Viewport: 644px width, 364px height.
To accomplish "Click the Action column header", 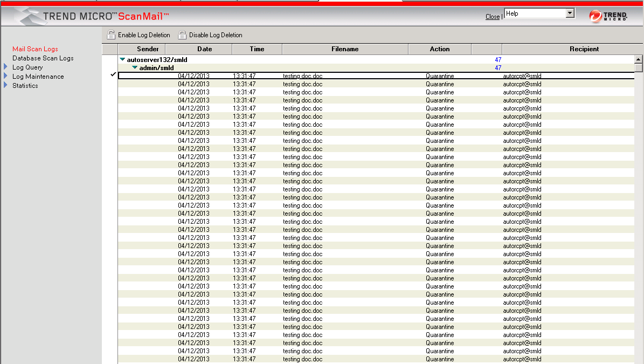I will [x=440, y=49].
